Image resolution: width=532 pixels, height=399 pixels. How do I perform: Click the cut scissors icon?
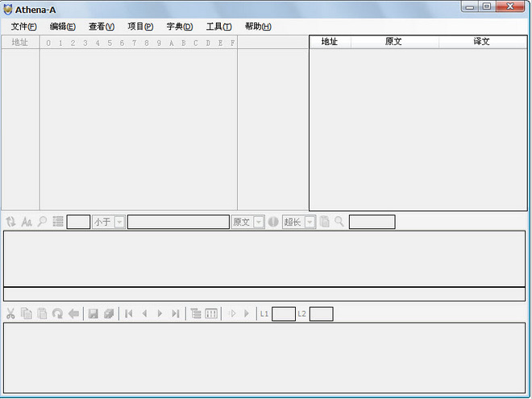coord(10,314)
